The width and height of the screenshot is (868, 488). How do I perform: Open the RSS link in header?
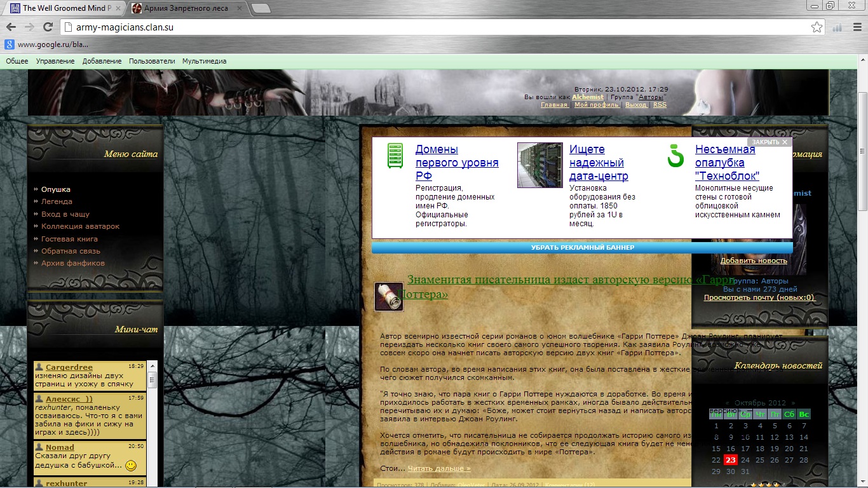click(x=660, y=105)
